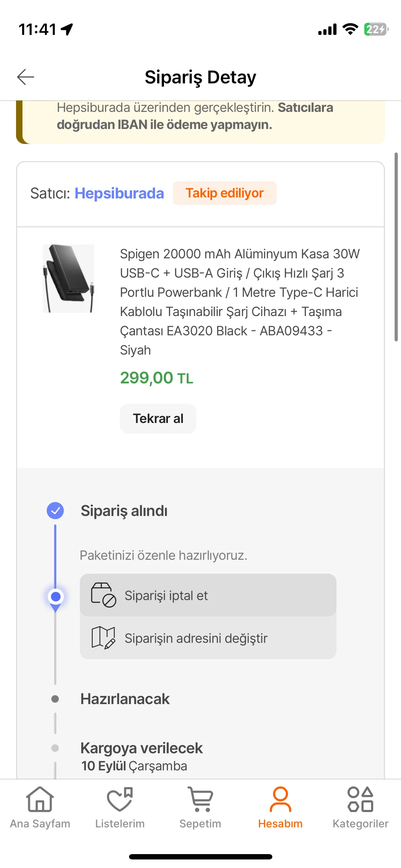The height and width of the screenshot is (868, 401).
Task: Tap the current-step blue location marker
Action: tap(55, 597)
